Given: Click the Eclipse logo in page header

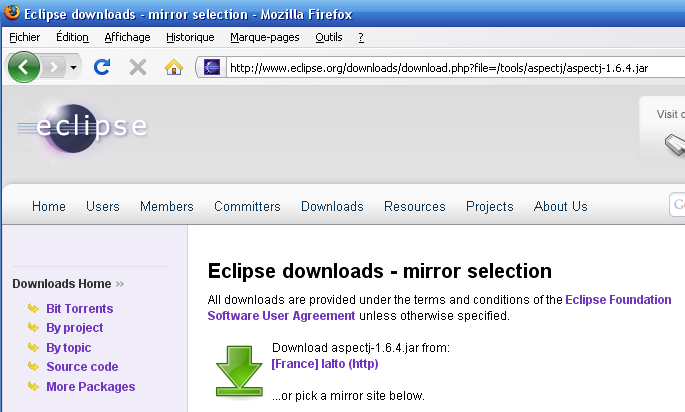Looking at the screenshot, I should coord(82,128).
